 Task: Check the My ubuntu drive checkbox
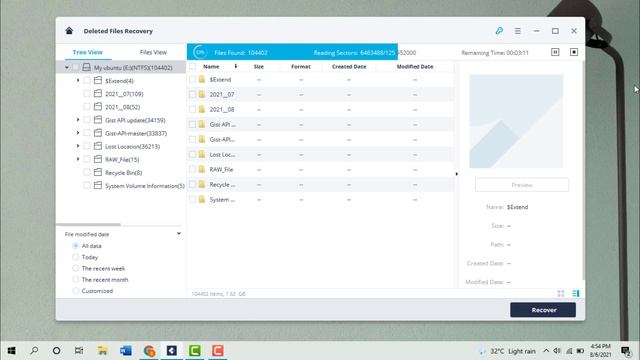(x=76, y=67)
